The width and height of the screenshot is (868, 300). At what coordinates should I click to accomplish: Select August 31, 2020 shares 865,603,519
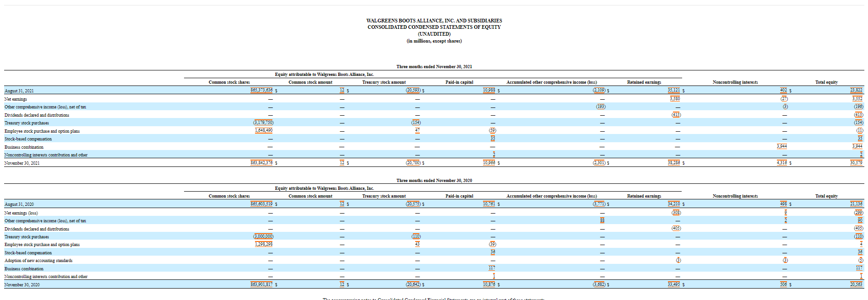261,204
